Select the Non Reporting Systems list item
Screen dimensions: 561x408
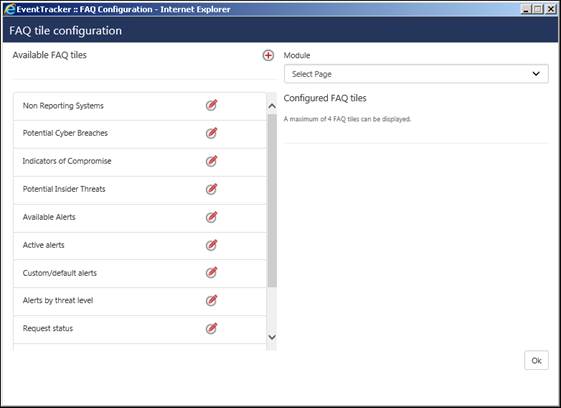(x=140, y=106)
